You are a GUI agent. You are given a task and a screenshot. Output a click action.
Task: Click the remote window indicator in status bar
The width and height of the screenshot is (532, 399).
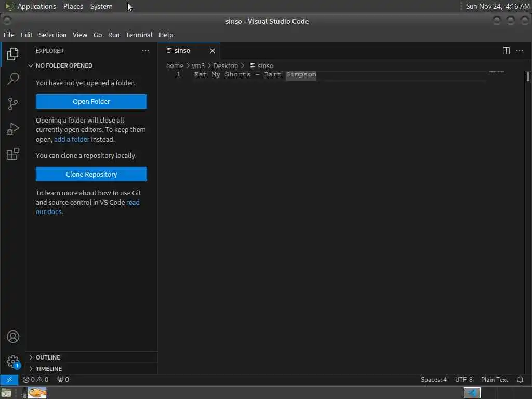[x=9, y=380]
